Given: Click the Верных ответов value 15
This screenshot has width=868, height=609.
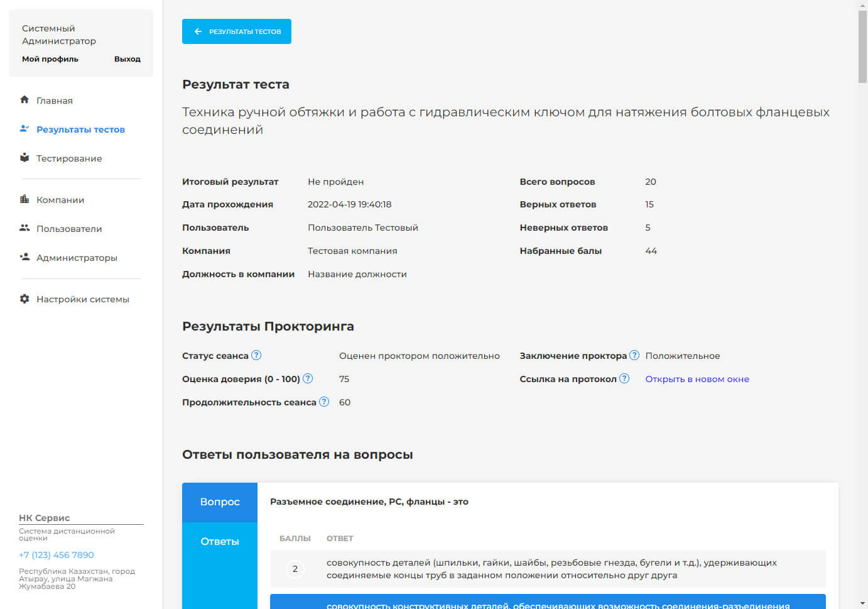Looking at the screenshot, I should click(649, 204).
